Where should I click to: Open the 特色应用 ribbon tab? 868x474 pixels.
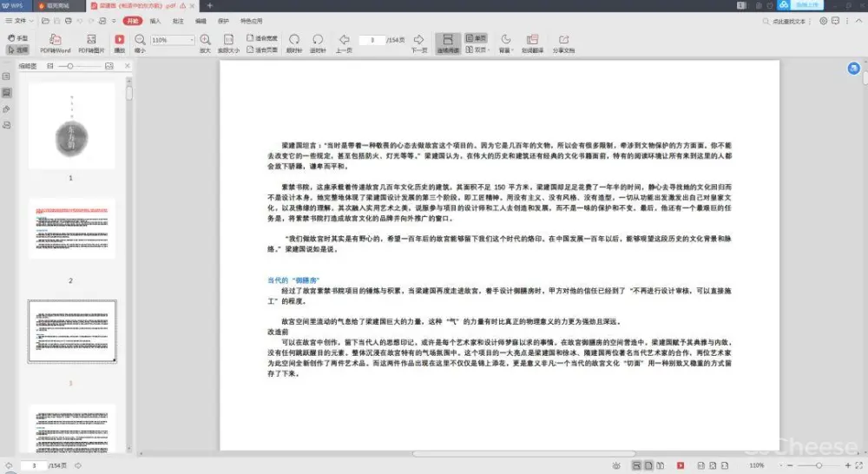pos(252,20)
